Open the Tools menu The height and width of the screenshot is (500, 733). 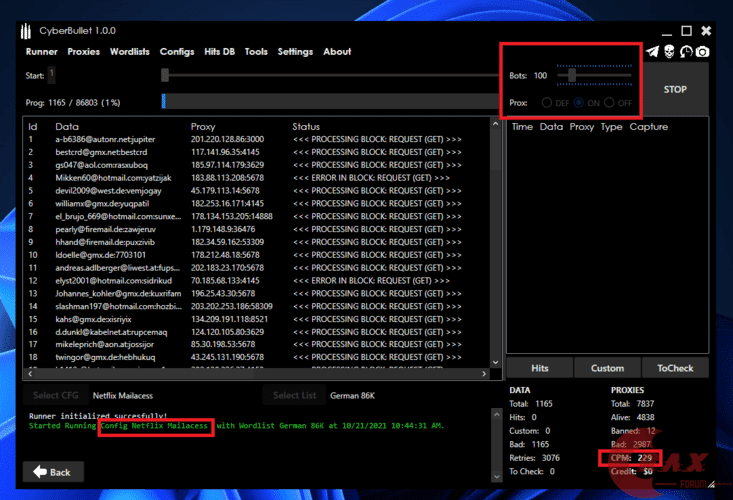256,52
